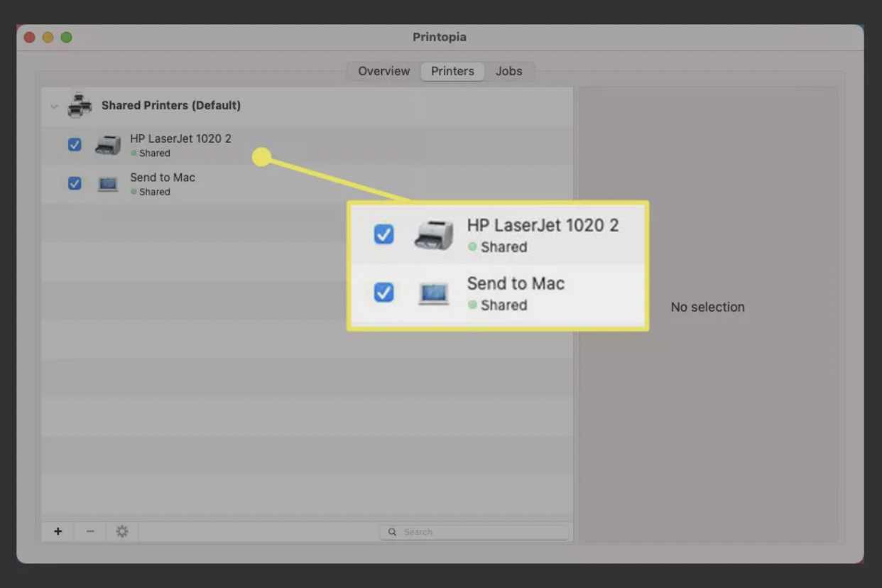Click the magnifying glass search icon

click(x=392, y=532)
